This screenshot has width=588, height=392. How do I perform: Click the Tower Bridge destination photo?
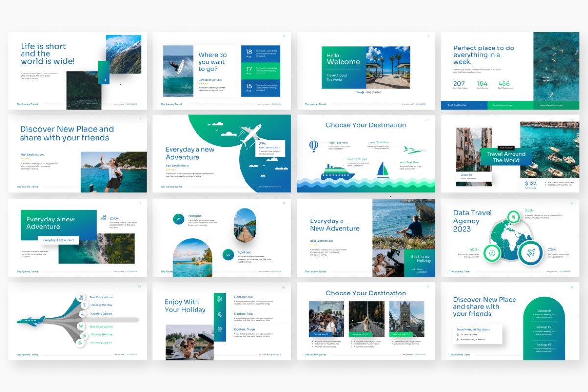click(407, 318)
